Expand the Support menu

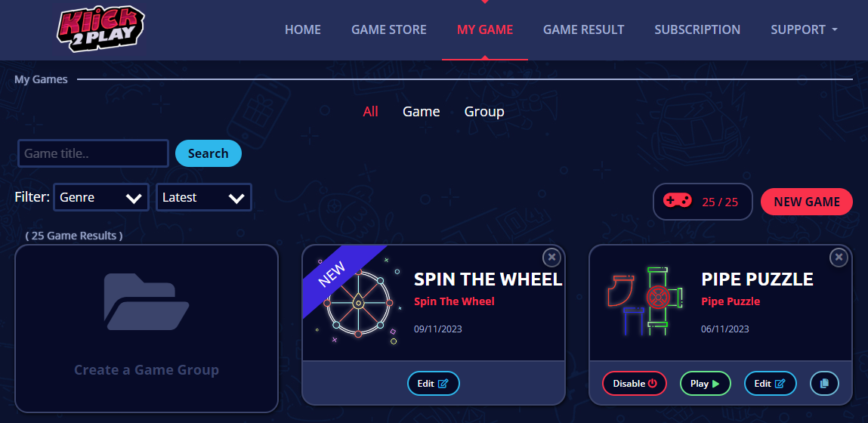(804, 29)
